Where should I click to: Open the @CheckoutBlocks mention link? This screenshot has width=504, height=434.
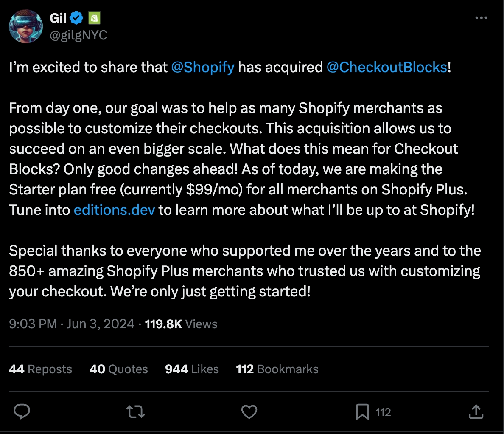pyautogui.click(x=386, y=67)
